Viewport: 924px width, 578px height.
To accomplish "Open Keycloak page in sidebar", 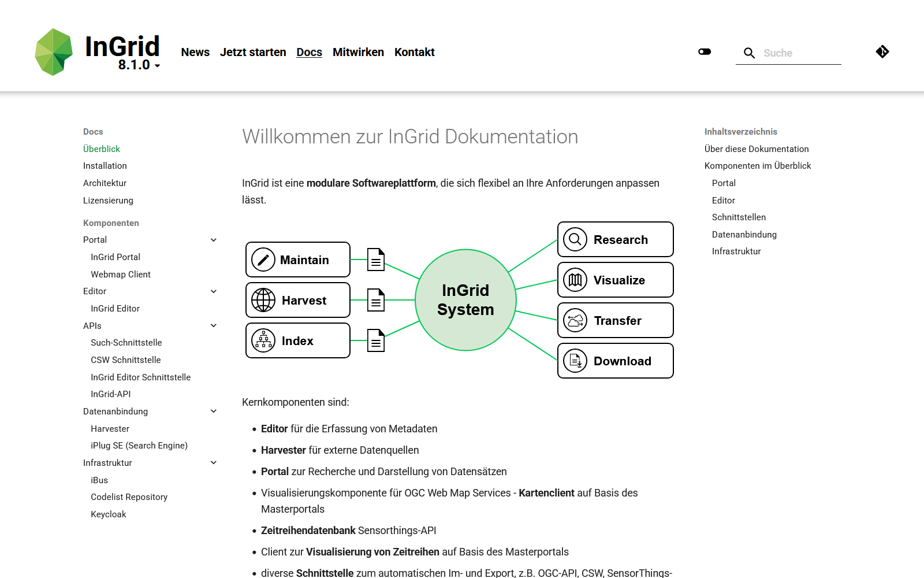I will (109, 514).
